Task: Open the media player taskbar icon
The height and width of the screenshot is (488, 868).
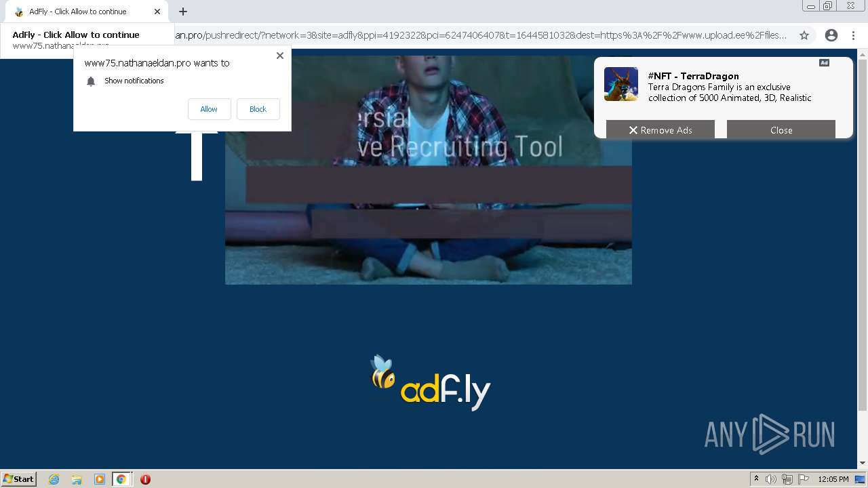Action: coord(99,479)
